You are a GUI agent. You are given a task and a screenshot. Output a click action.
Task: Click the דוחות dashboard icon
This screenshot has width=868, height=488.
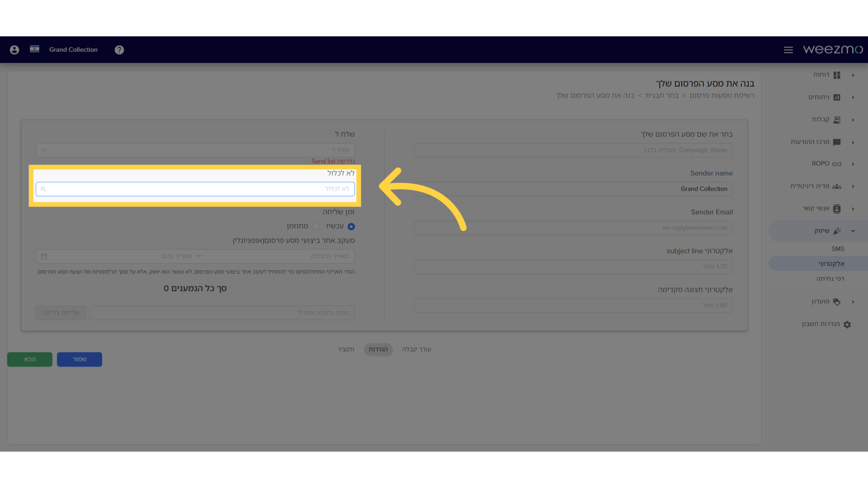click(x=837, y=75)
